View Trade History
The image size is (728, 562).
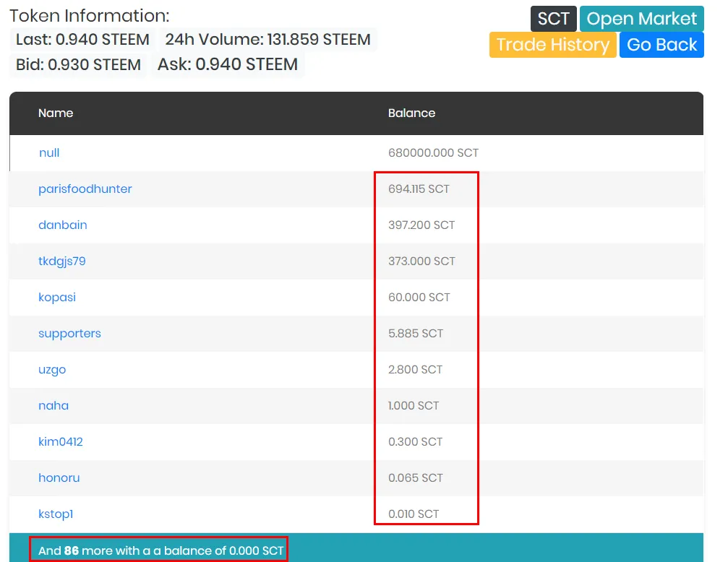pyautogui.click(x=552, y=45)
